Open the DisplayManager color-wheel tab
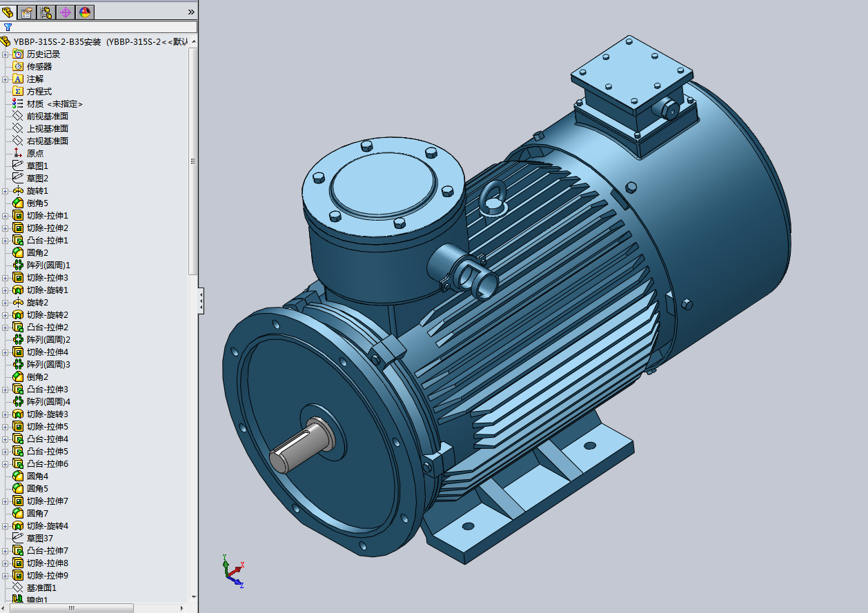Viewport: 868px width, 613px height. pos(85,12)
